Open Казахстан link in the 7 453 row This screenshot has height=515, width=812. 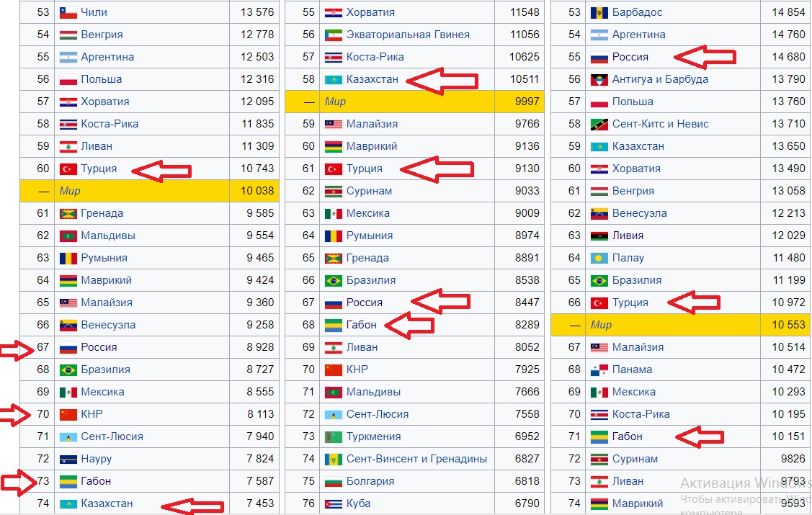tap(107, 503)
